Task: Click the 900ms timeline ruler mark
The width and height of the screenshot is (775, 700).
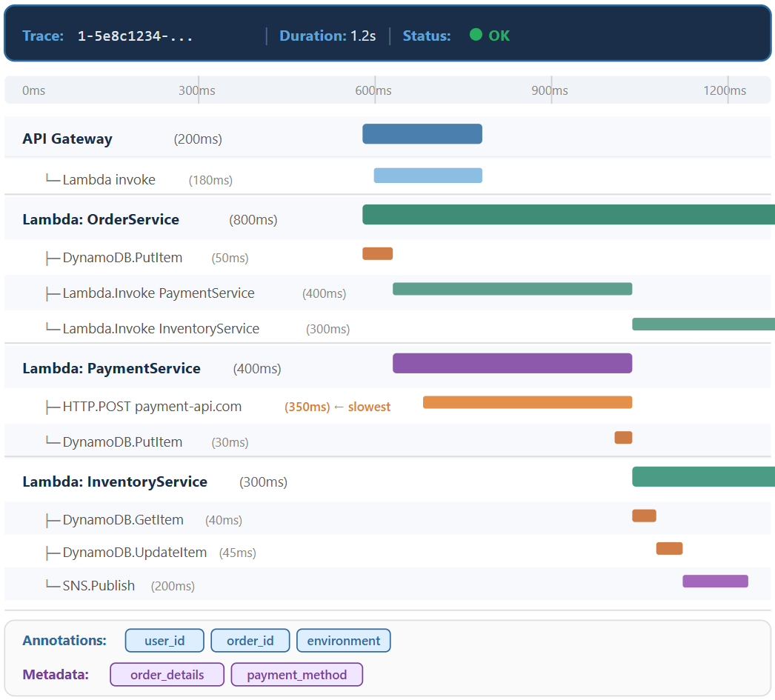Action: [x=550, y=90]
